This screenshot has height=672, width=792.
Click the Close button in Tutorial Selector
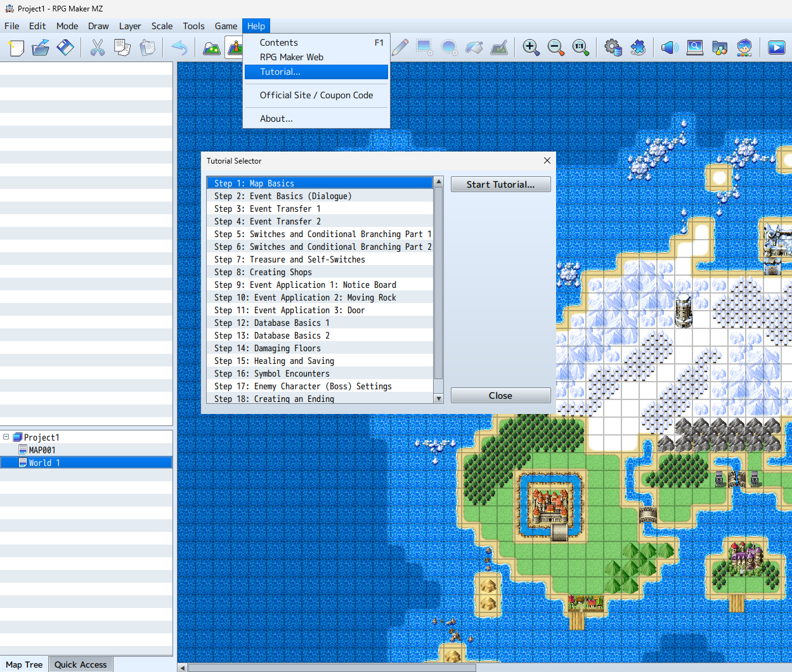pos(500,396)
